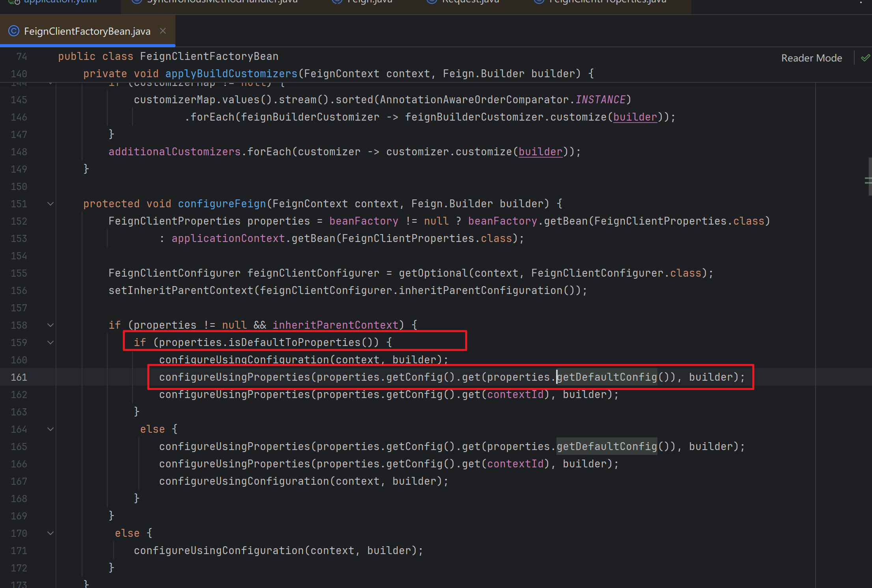This screenshot has height=588, width=872.
Task: Fold the if block at line 158
Action: (x=50, y=325)
